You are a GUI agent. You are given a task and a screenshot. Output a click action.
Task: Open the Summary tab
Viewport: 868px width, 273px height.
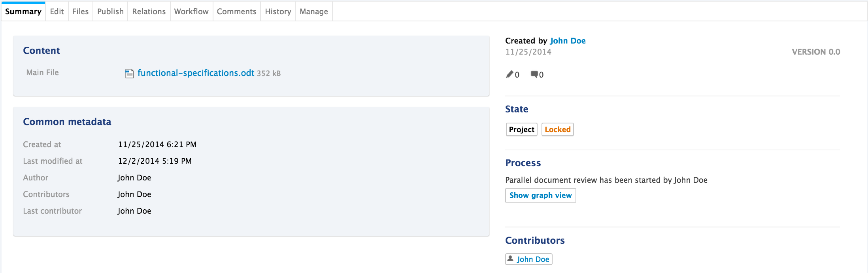(x=23, y=11)
